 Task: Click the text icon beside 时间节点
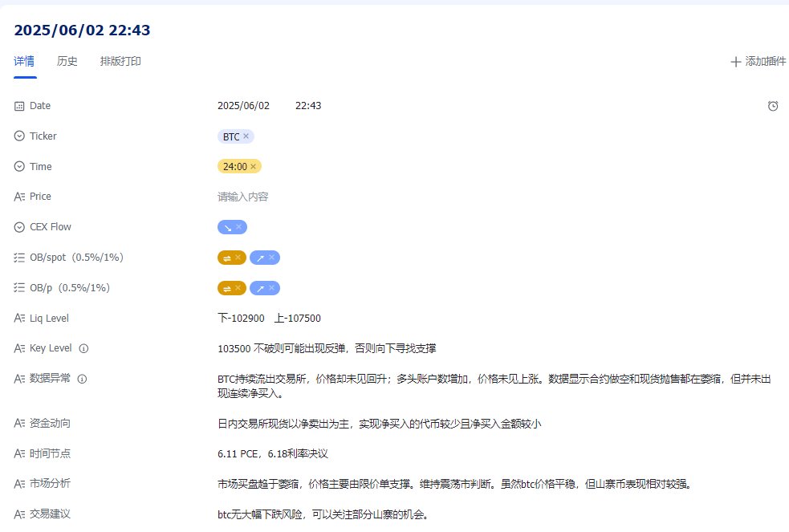click(19, 453)
